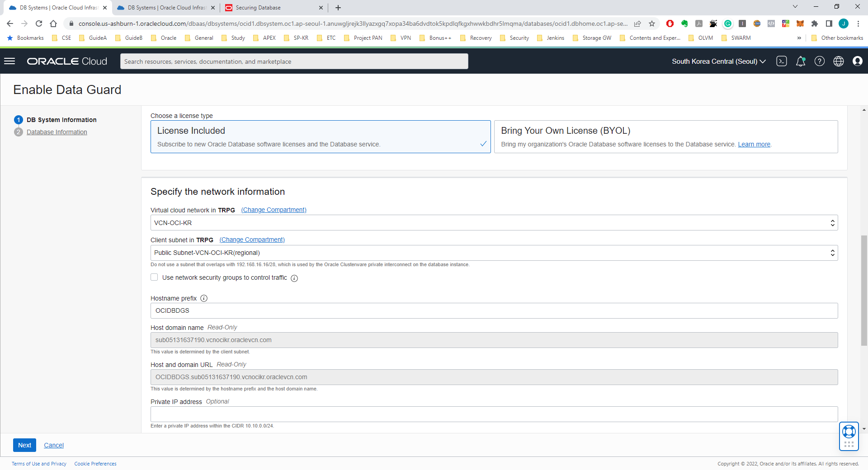Click the Cancel link
The image size is (868, 470).
[x=54, y=445]
